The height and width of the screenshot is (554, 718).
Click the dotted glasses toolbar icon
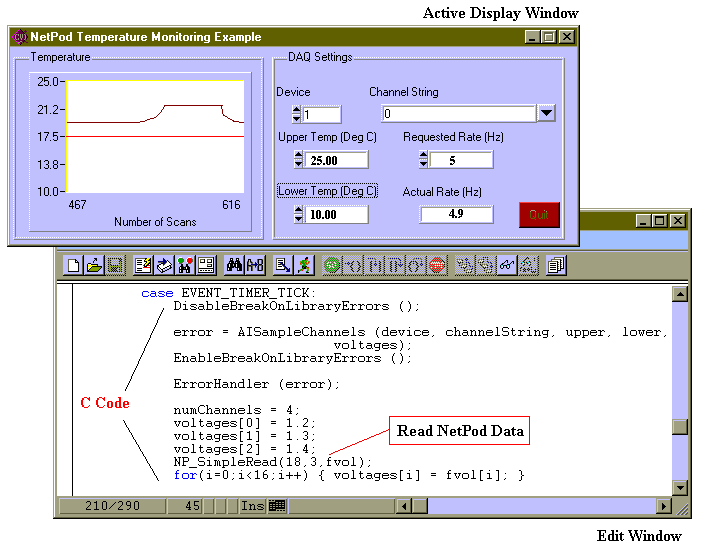[x=528, y=265]
